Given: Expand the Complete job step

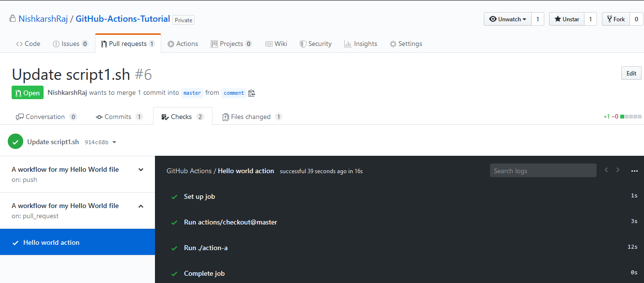Looking at the screenshot, I should click(x=399, y=273).
